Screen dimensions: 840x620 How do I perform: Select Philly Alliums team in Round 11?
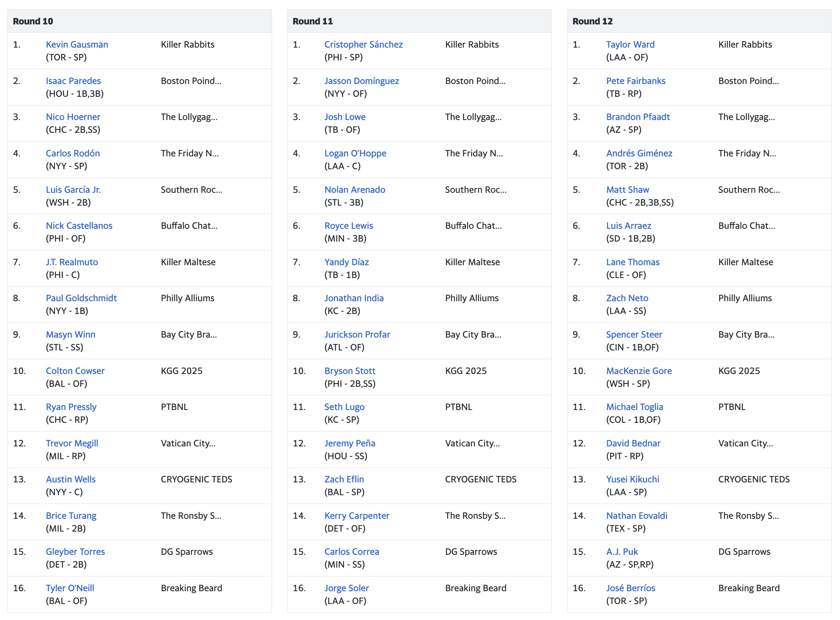[472, 298]
